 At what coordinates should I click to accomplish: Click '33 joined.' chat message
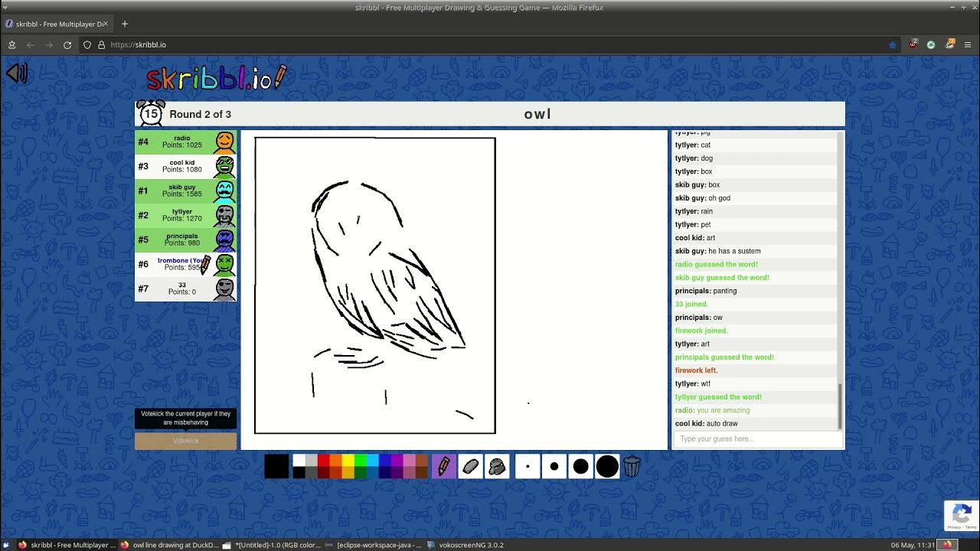coord(691,304)
